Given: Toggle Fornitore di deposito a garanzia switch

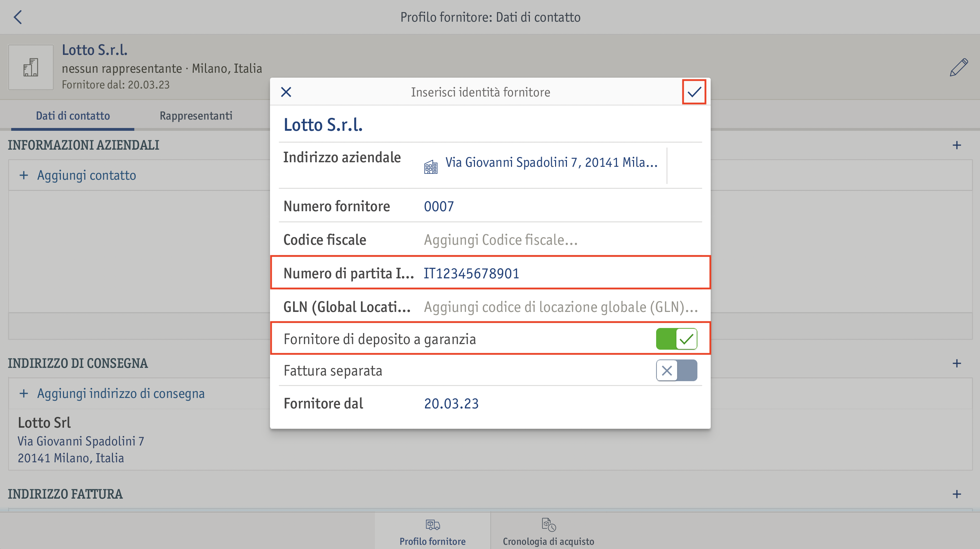Looking at the screenshot, I should click(676, 338).
